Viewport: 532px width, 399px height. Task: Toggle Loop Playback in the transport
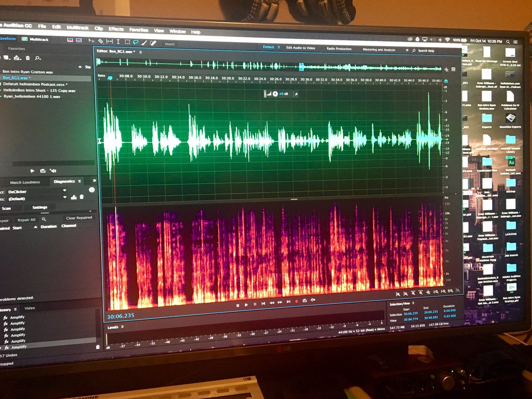tap(305, 301)
